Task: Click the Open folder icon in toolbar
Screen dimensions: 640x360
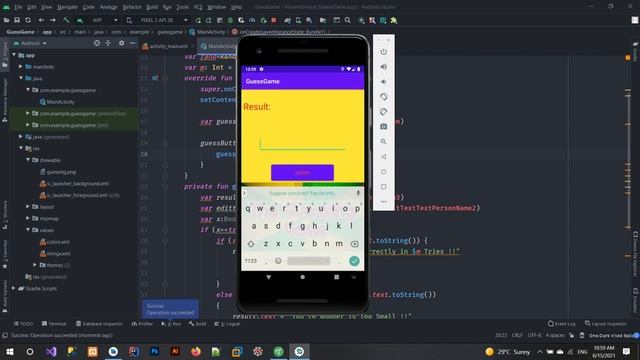Action: (x=6, y=20)
